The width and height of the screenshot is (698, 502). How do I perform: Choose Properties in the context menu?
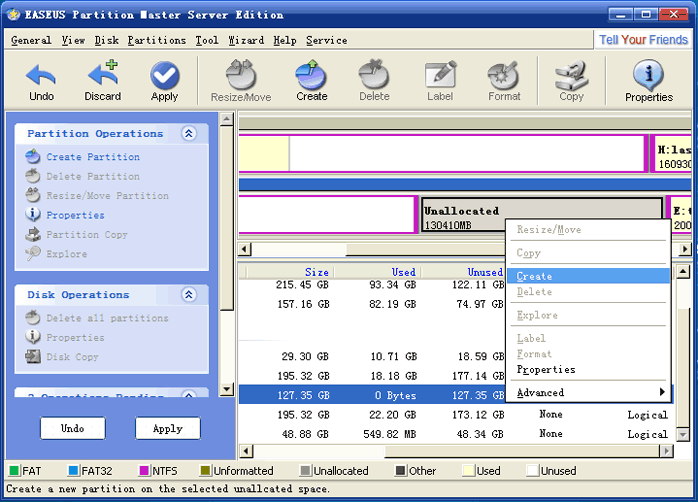pyautogui.click(x=588, y=369)
